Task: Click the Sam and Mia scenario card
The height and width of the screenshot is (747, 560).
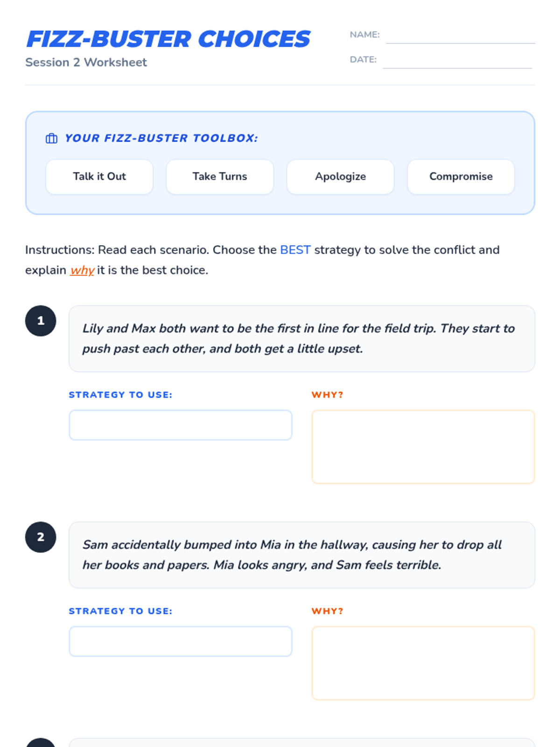Action: click(x=301, y=555)
